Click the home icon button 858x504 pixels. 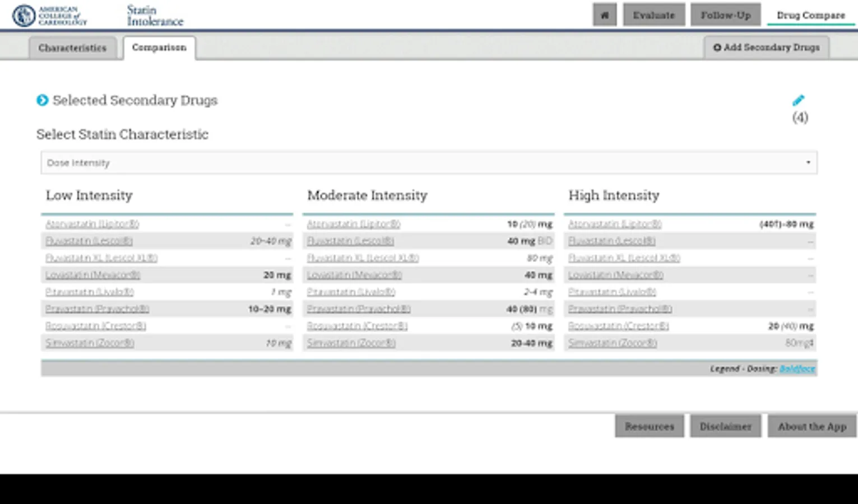click(604, 15)
